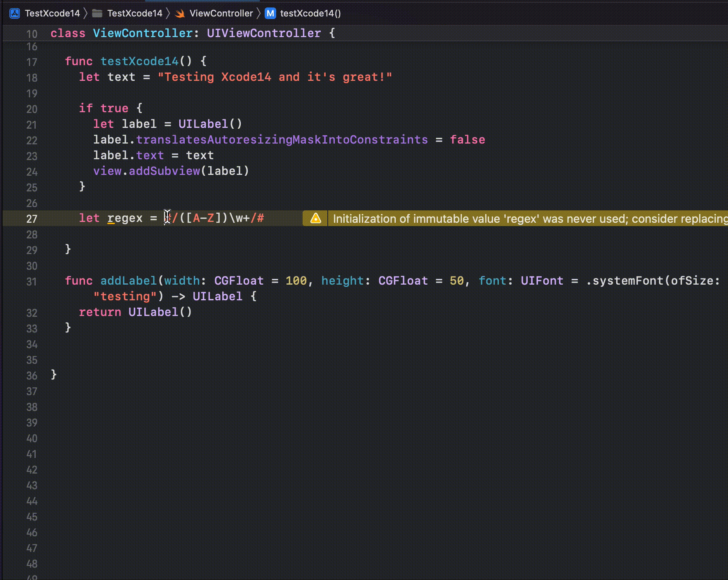This screenshot has width=728, height=580.
Task: Click the yellow warning triangle icon on line 27
Action: click(316, 218)
